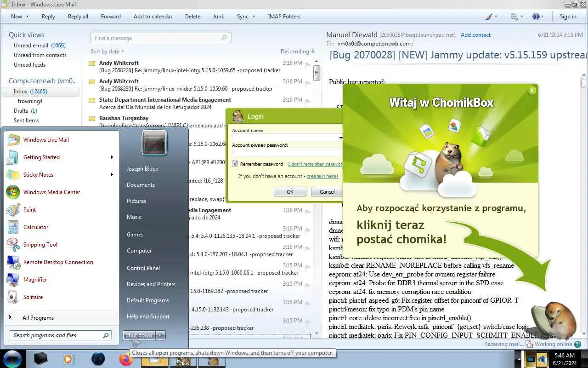
Task: Open Unread e-mail quick view
Action: (x=40, y=46)
